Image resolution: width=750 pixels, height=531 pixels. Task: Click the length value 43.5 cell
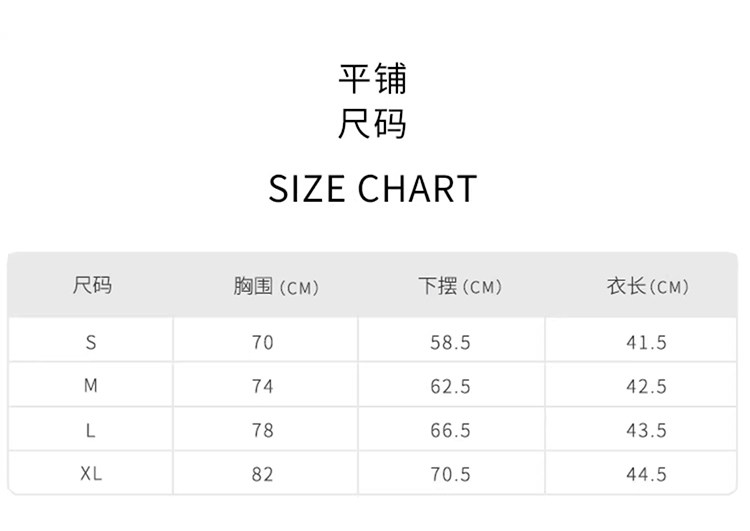pos(646,431)
